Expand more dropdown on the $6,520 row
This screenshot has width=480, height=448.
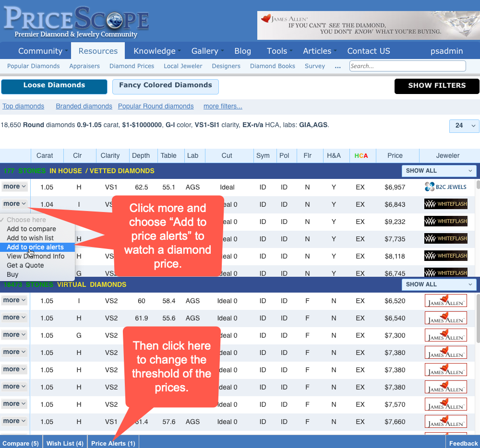14,300
